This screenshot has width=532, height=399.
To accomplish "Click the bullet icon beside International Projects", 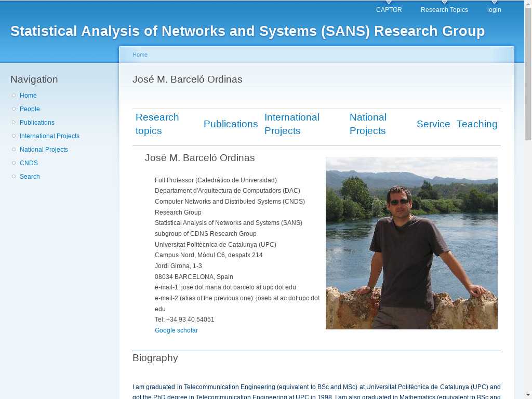I will pos(14,136).
